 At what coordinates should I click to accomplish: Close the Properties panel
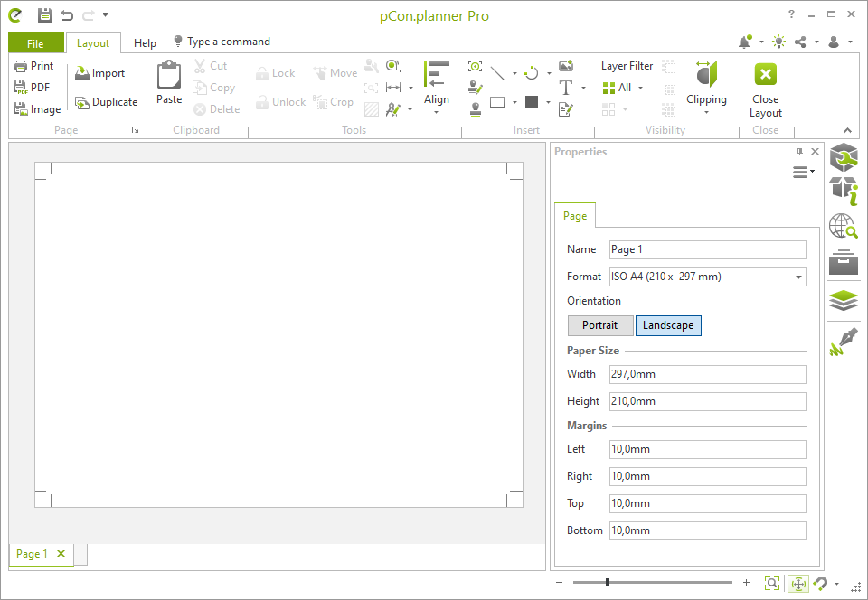point(815,152)
